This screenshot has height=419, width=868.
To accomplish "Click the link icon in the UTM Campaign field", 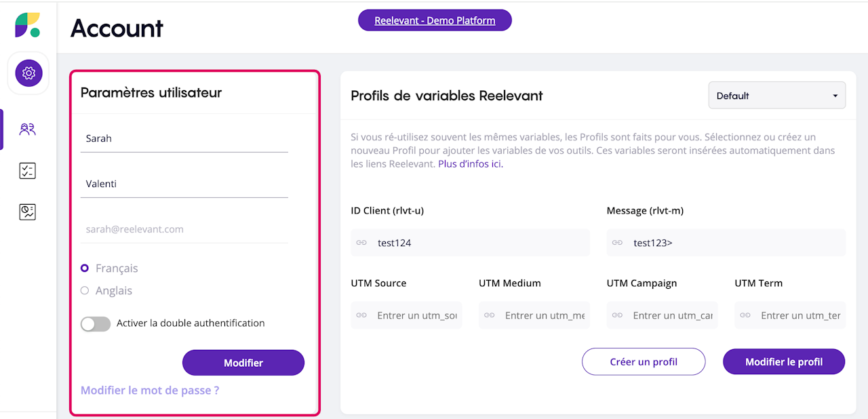I will tap(617, 315).
